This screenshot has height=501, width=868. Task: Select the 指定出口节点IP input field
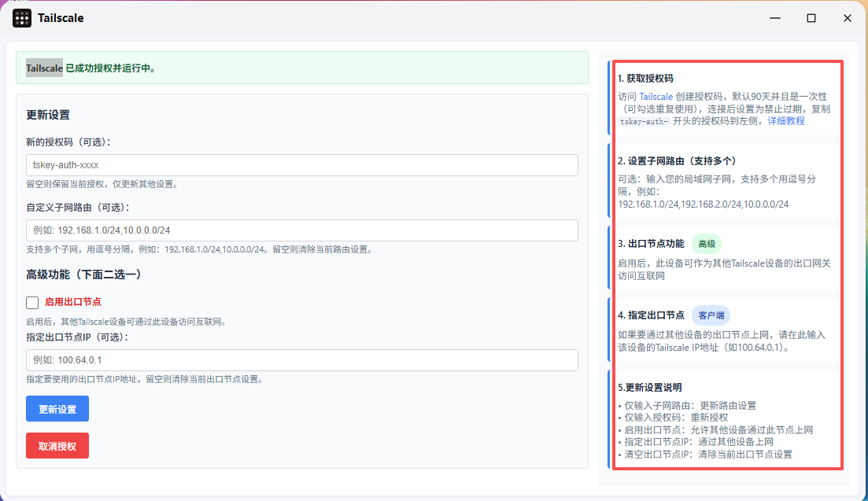coord(302,360)
